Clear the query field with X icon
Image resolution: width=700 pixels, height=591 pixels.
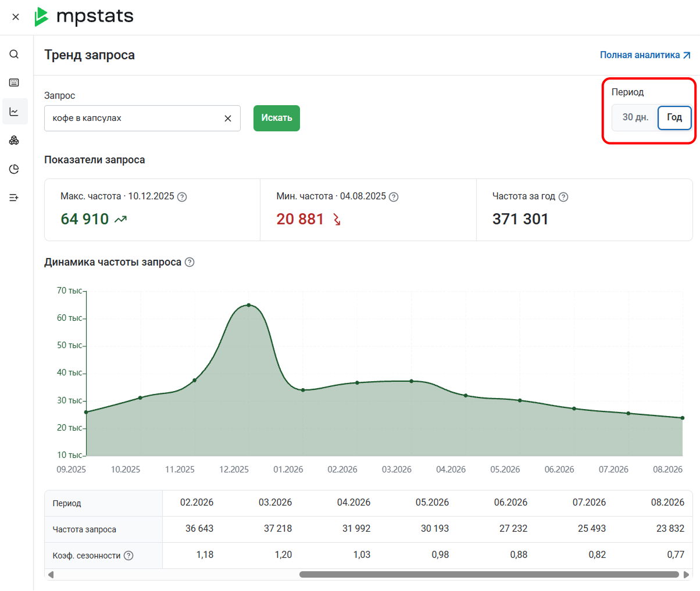(x=228, y=119)
